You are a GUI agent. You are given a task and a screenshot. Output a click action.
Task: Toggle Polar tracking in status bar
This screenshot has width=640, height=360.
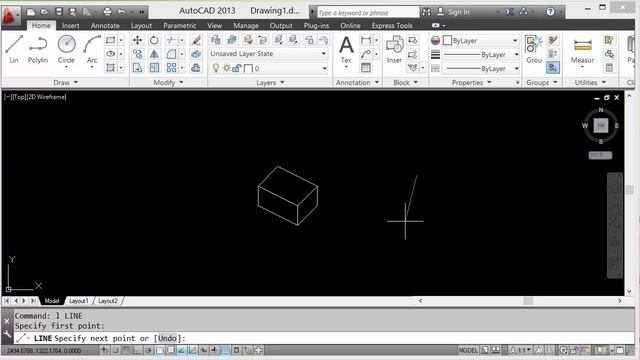149,350
